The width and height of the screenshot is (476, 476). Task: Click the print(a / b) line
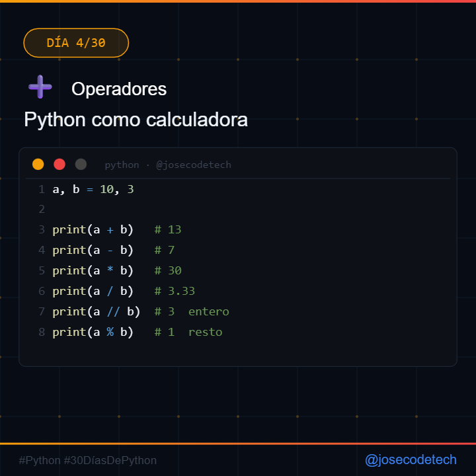tap(124, 292)
